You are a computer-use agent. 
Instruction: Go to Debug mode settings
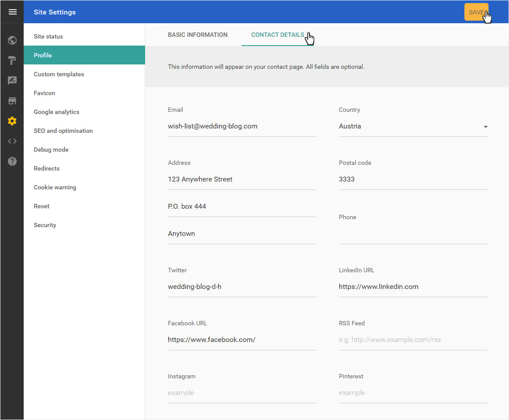[84, 149]
